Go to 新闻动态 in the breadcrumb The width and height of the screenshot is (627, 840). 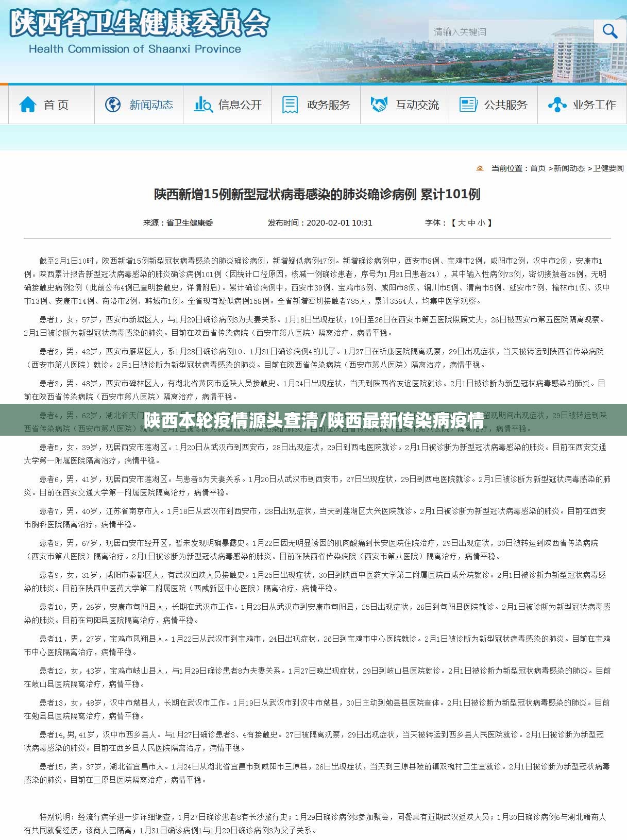(x=569, y=168)
